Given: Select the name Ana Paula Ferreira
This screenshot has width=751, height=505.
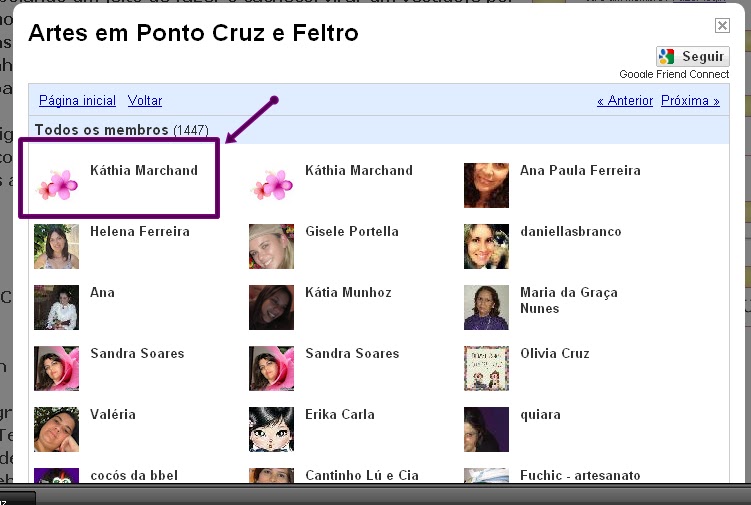Looking at the screenshot, I should point(580,171).
